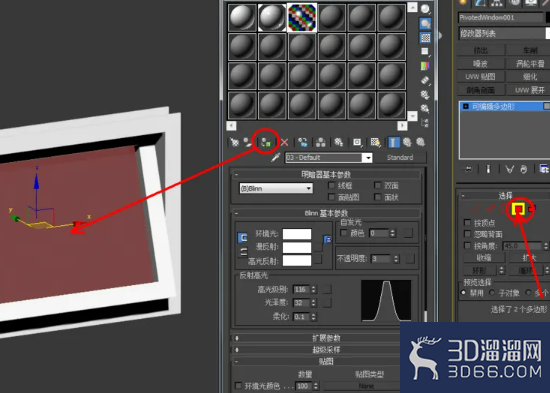Click Sample Type sphere icon at top of side toolbar
This screenshot has width=550, height=393.
[425, 9]
